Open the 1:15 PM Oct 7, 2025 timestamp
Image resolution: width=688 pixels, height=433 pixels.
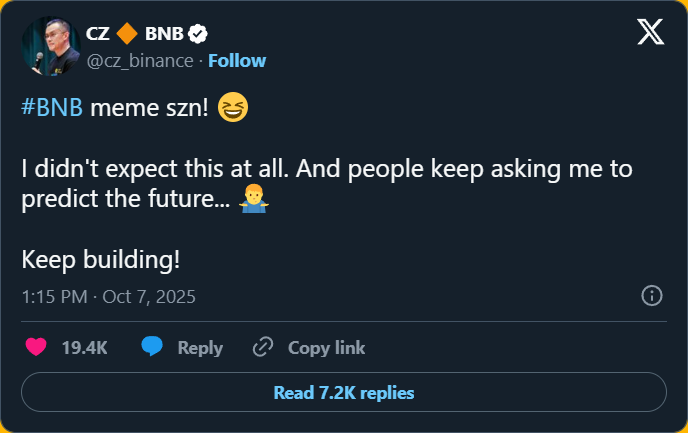click(x=108, y=296)
